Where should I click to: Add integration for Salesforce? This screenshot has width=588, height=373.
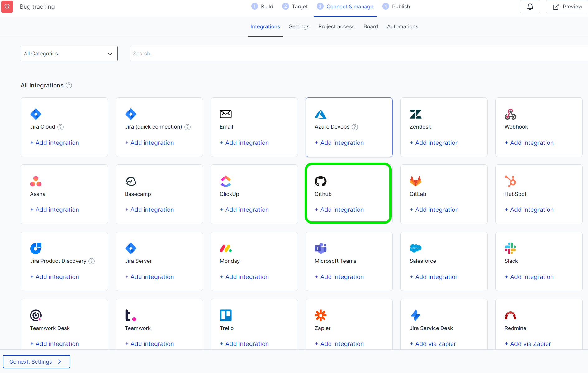click(x=434, y=277)
